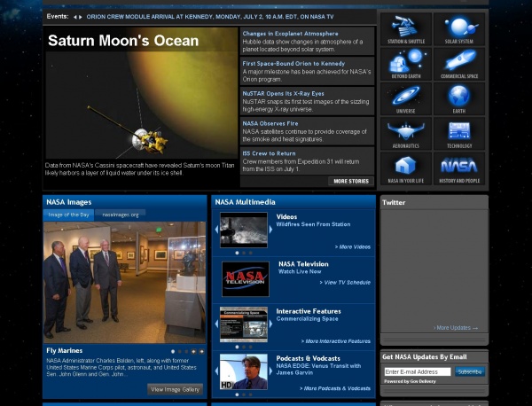Click the Saturn Moon's Ocean headline

(x=123, y=41)
